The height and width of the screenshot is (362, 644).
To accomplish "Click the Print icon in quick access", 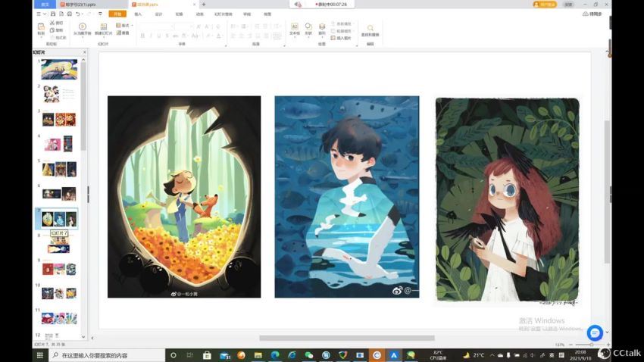I will coord(70,14).
